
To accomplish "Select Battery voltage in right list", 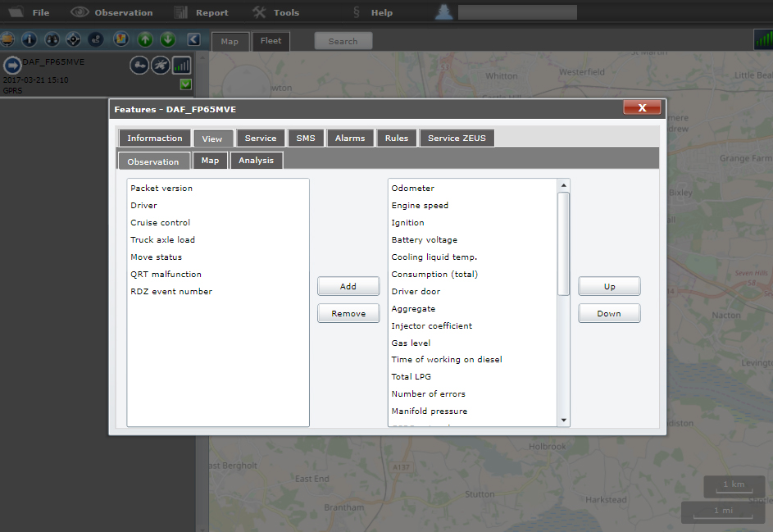I will click(424, 240).
